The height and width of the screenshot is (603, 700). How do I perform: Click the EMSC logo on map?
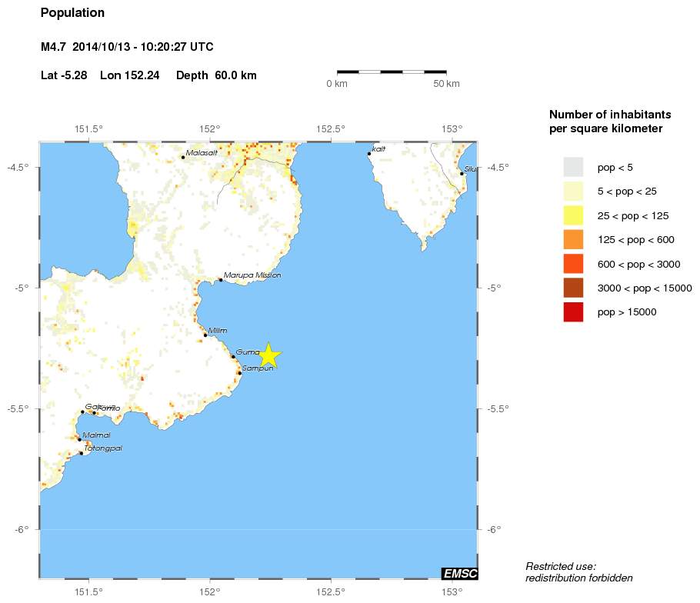(460, 573)
